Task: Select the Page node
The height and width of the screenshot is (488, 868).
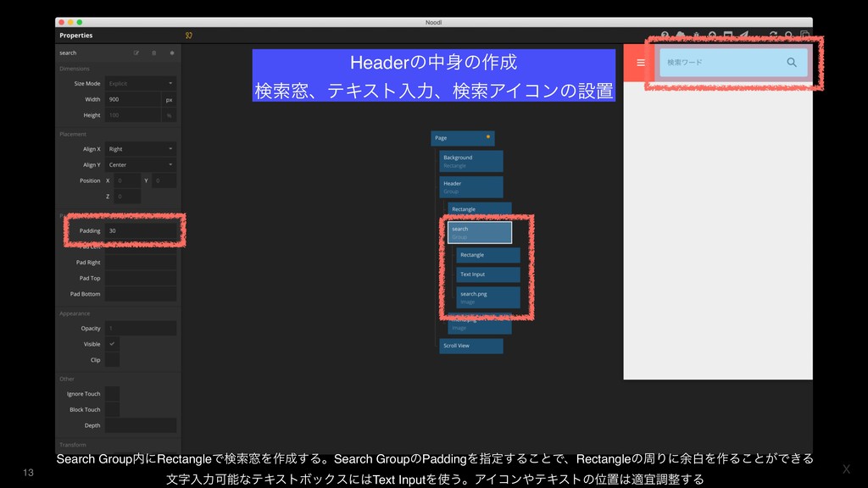Action: pyautogui.click(x=462, y=138)
